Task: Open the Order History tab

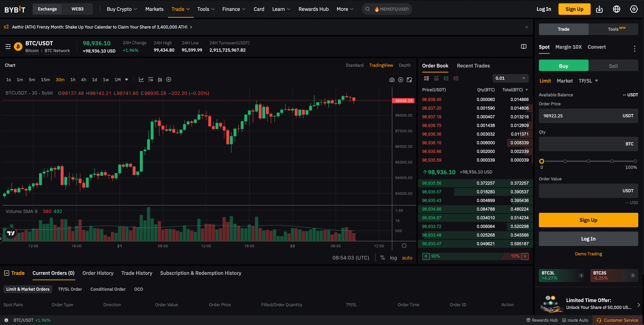Action: pyautogui.click(x=98, y=273)
